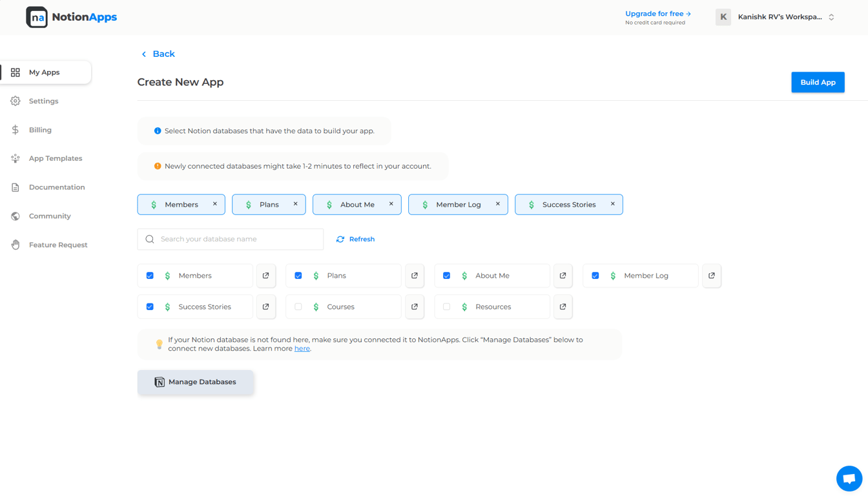Click external link icon next to Resources
Screen dimensions: 868x496
click(x=563, y=307)
